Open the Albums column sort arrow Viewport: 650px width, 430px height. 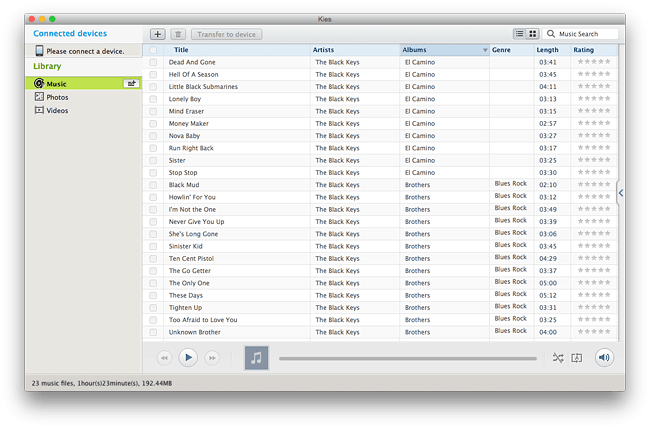485,50
